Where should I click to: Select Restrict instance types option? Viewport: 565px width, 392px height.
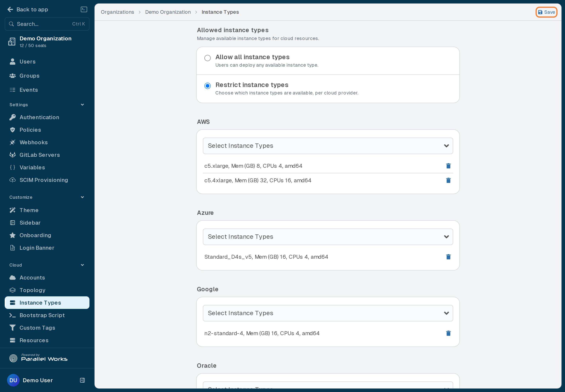[x=208, y=86]
